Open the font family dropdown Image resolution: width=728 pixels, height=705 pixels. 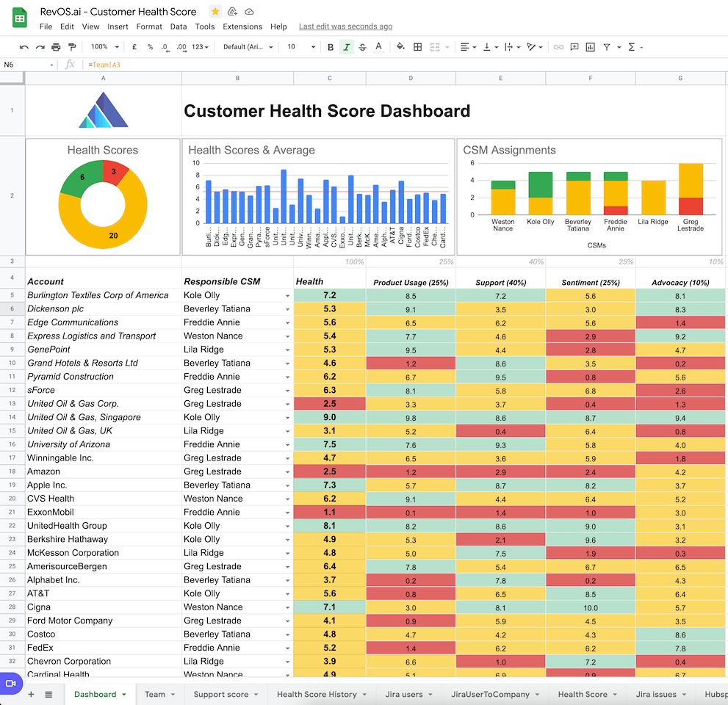[248, 47]
